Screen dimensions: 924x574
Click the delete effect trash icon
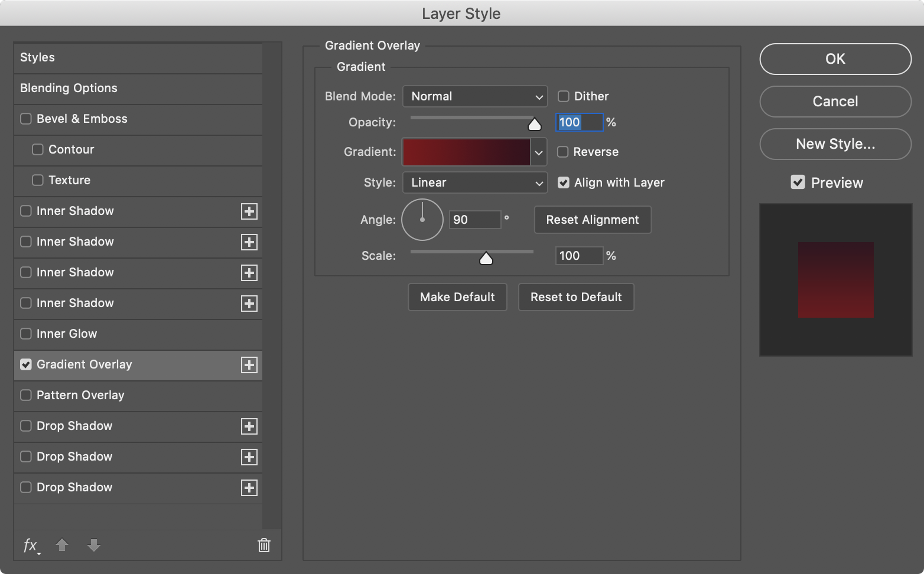(x=264, y=545)
